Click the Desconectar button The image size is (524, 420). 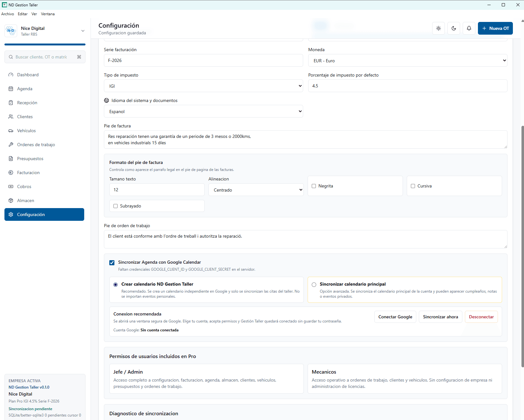(x=481, y=317)
